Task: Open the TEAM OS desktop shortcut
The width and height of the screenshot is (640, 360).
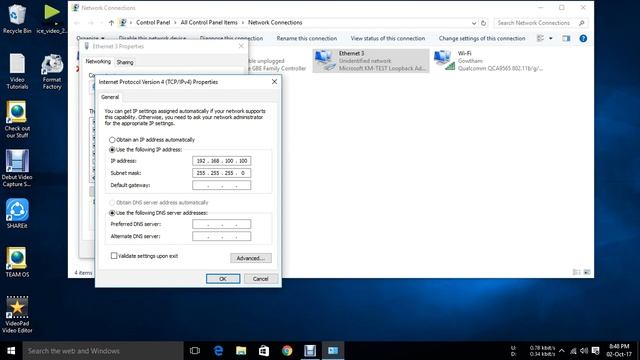Action: pyautogui.click(x=17, y=262)
